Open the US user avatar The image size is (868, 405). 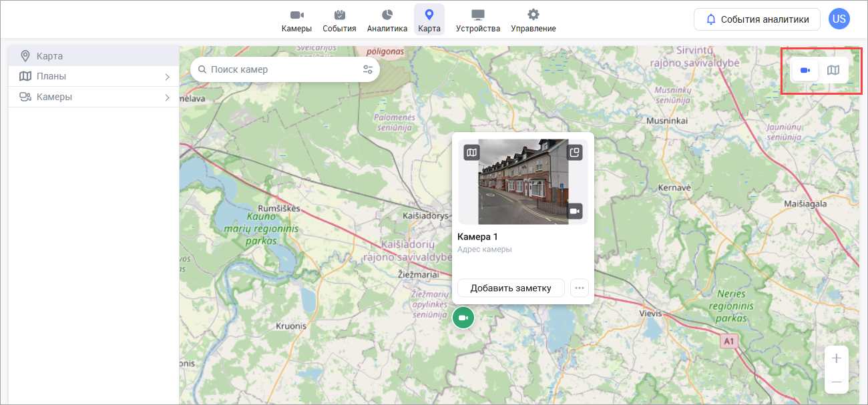click(839, 19)
